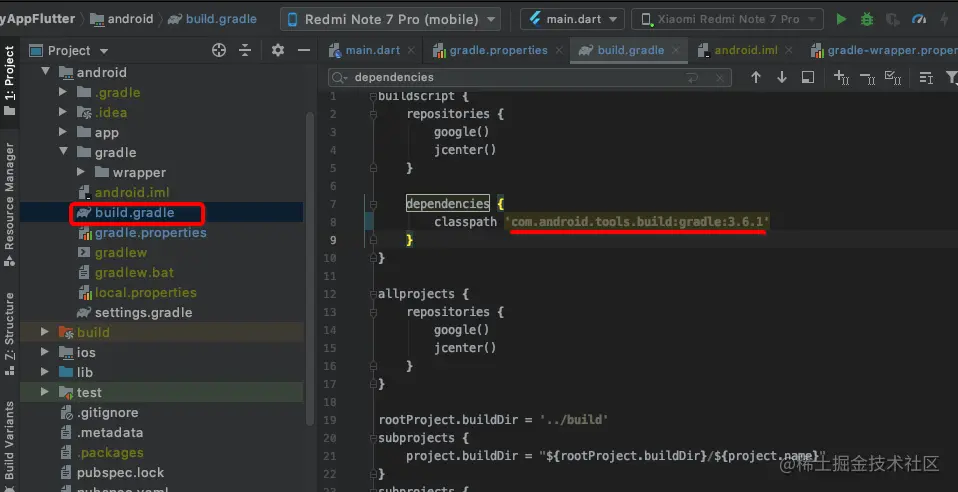Hide the Project panel with the minus icon
This screenshot has height=492, width=958.
pyautogui.click(x=304, y=50)
